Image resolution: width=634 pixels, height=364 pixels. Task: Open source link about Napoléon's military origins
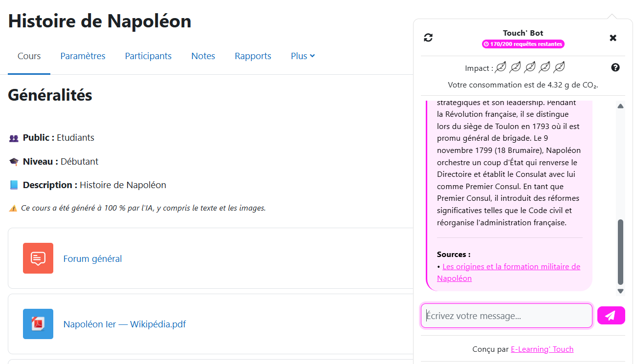[x=511, y=267]
